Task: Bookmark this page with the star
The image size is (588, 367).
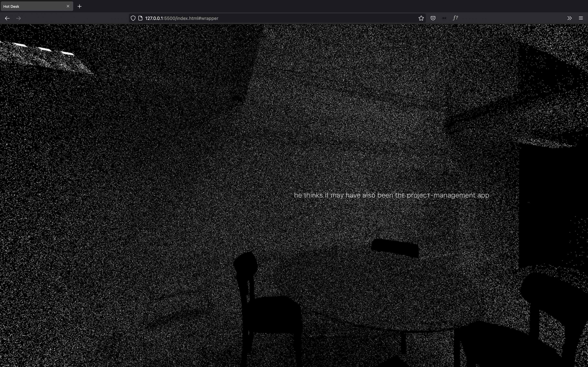Action: click(x=421, y=18)
